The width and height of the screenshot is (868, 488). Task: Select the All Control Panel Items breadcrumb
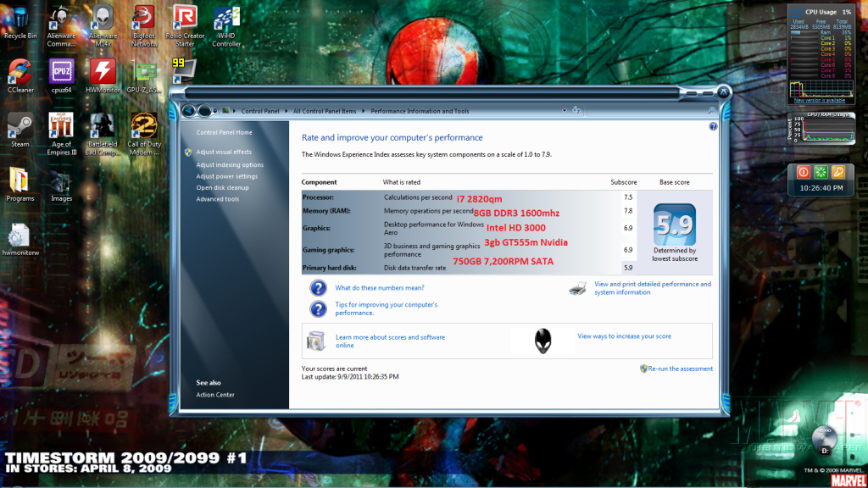(x=325, y=111)
